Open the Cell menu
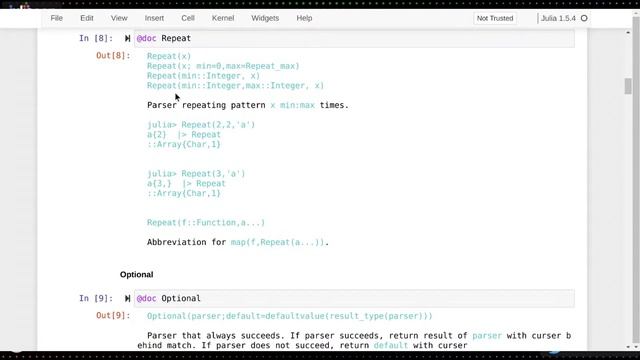This screenshot has height=360, width=640. point(188,18)
